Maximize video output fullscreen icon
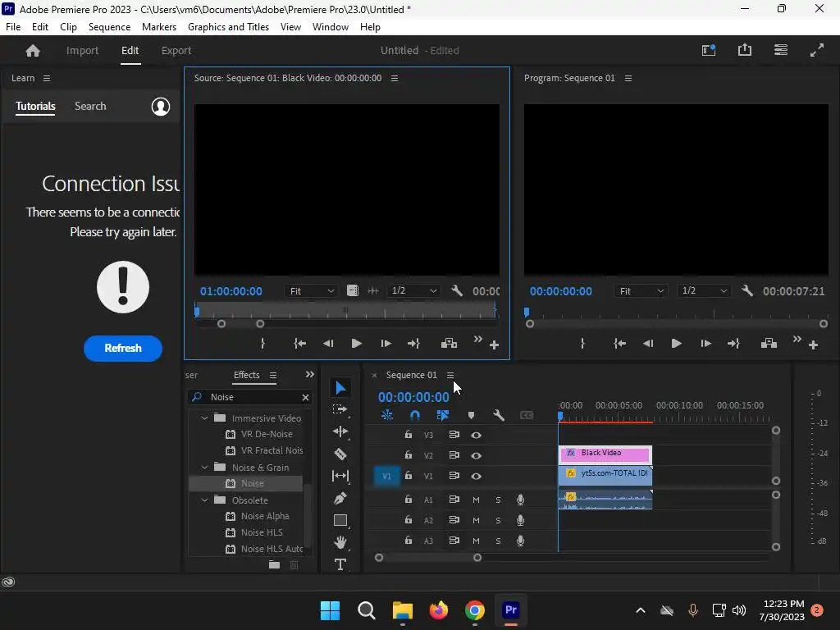The width and height of the screenshot is (840, 630). coord(816,50)
